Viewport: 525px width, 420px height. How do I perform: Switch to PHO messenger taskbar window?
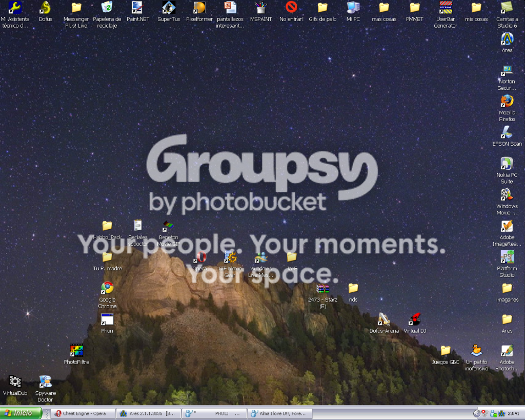pyautogui.click(x=214, y=414)
